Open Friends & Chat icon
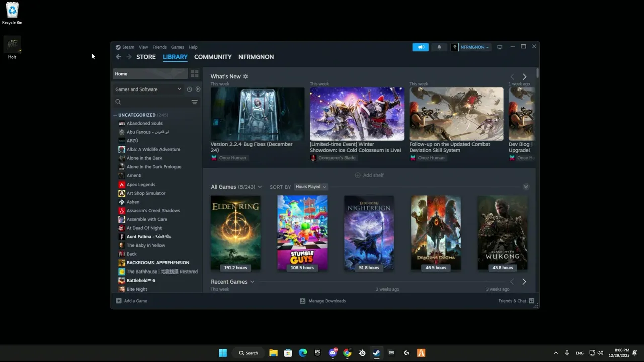Image resolution: width=644 pixels, height=362 pixels. coord(531,301)
